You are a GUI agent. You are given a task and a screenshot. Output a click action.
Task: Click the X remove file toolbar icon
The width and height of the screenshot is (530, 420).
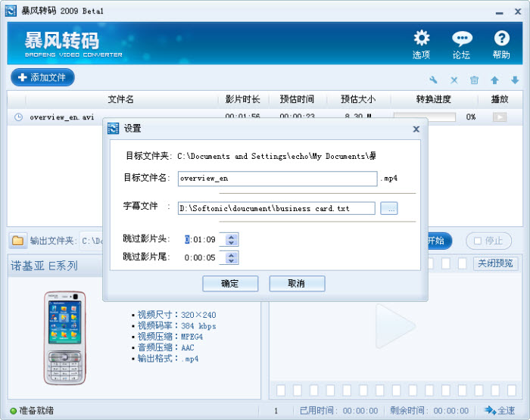point(454,80)
